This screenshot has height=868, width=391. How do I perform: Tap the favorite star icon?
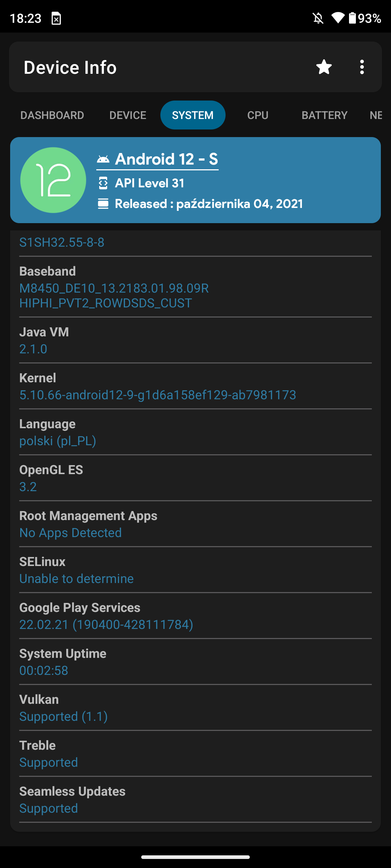[x=324, y=67]
